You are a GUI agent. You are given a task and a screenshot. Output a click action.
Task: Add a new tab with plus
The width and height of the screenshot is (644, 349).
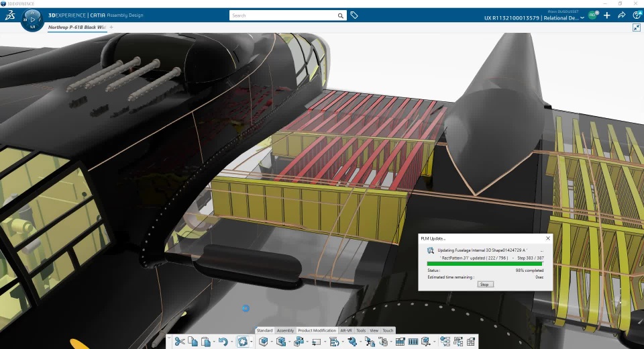coord(111,27)
